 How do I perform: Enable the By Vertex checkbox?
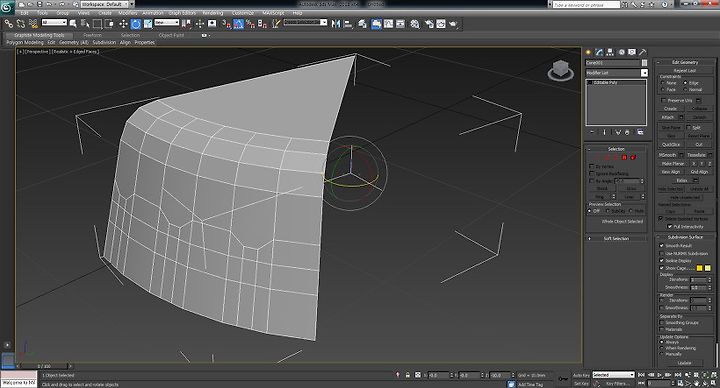coord(591,166)
